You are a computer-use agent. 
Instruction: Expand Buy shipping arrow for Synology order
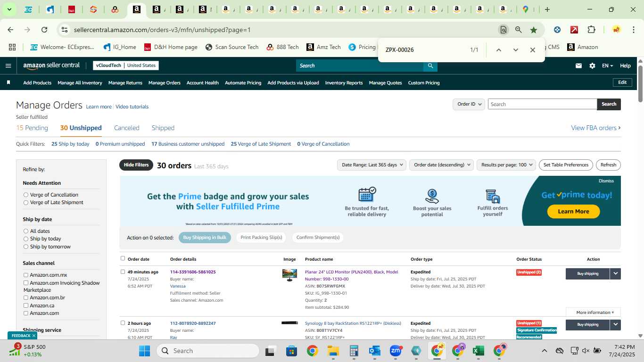point(615,325)
